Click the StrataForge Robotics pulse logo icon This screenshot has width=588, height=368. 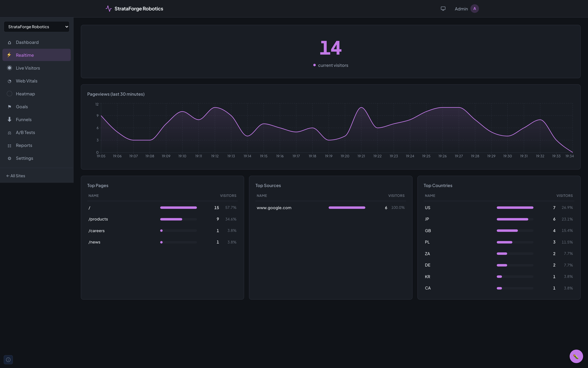[108, 9]
